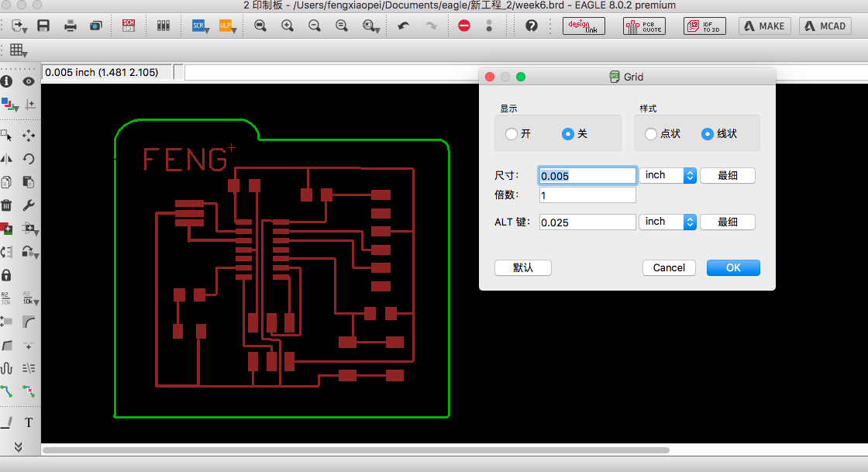
Task: Click the zoom in magnifier icon
Action: click(x=288, y=26)
